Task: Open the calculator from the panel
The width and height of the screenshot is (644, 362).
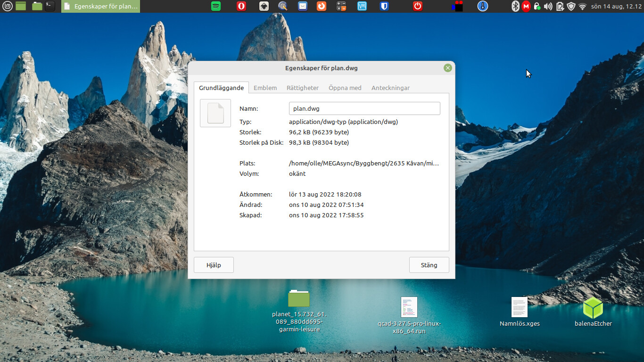Action: click(341, 6)
